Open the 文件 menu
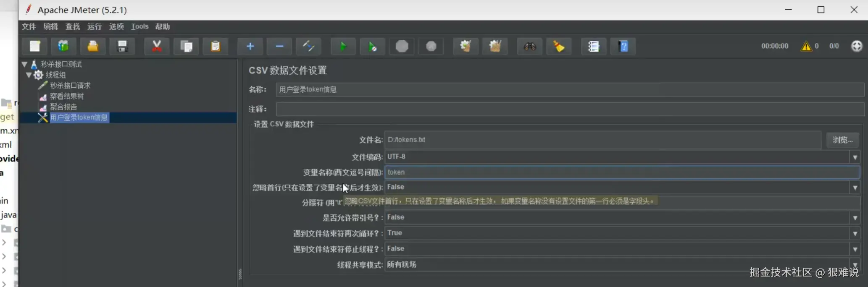 coord(29,26)
